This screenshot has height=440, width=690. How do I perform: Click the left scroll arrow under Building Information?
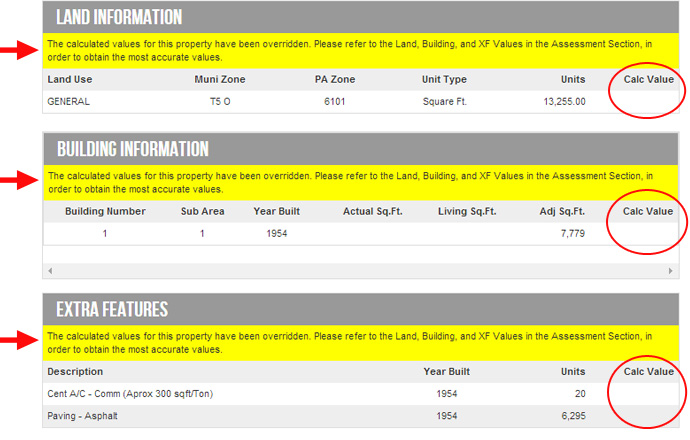point(50,271)
